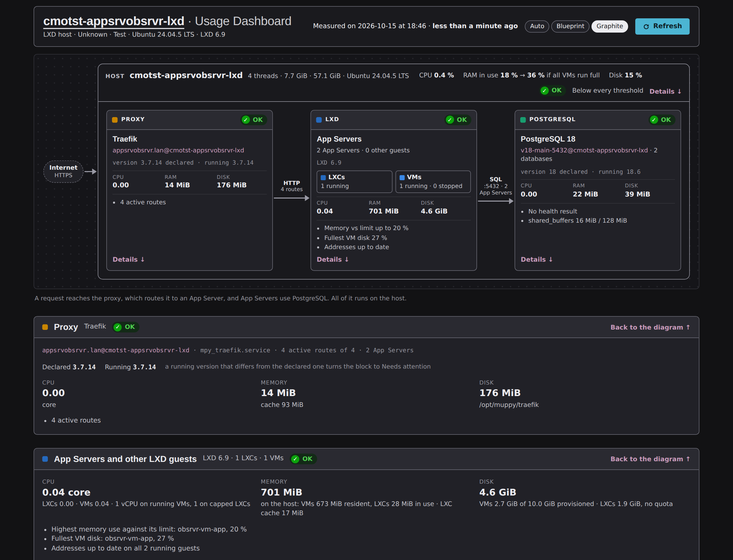Open the cmotst-appsrvobsrvr-lxd title link
This screenshot has width=733, height=560.
click(114, 21)
